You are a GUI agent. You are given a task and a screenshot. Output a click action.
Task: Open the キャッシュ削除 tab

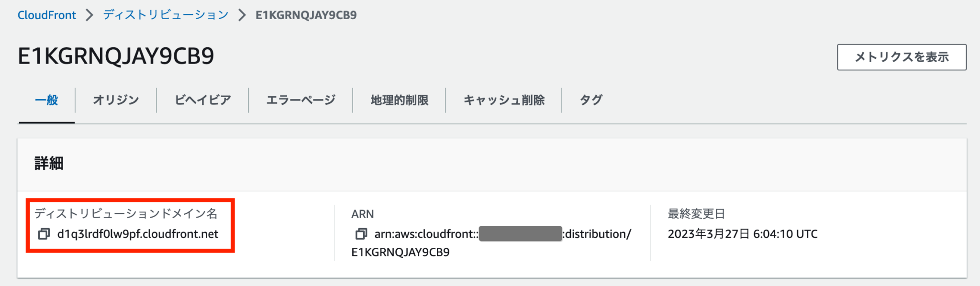pyautogui.click(x=504, y=100)
